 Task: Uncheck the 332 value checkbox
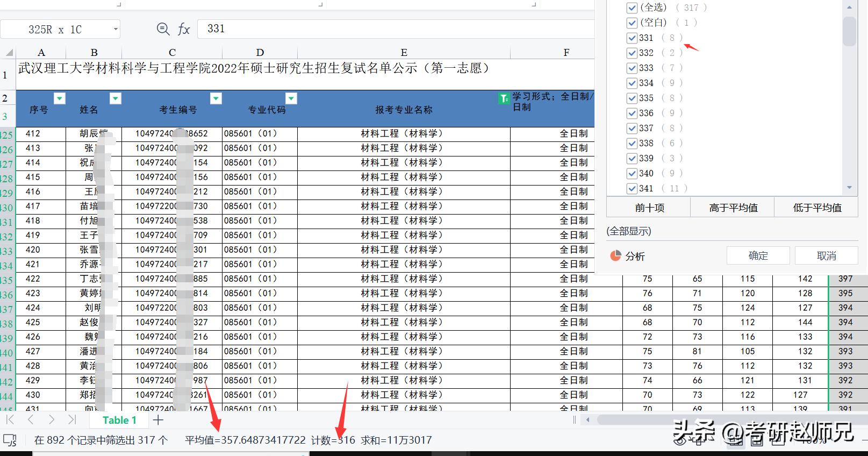tap(632, 53)
